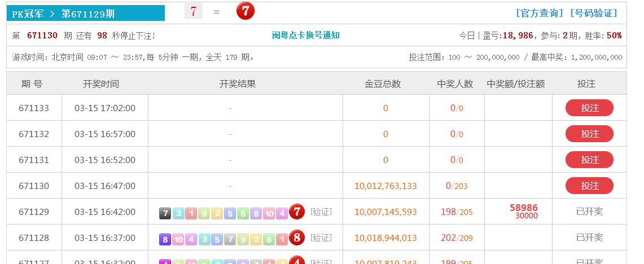Click the purple 8 square in row 671128

click(165, 239)
